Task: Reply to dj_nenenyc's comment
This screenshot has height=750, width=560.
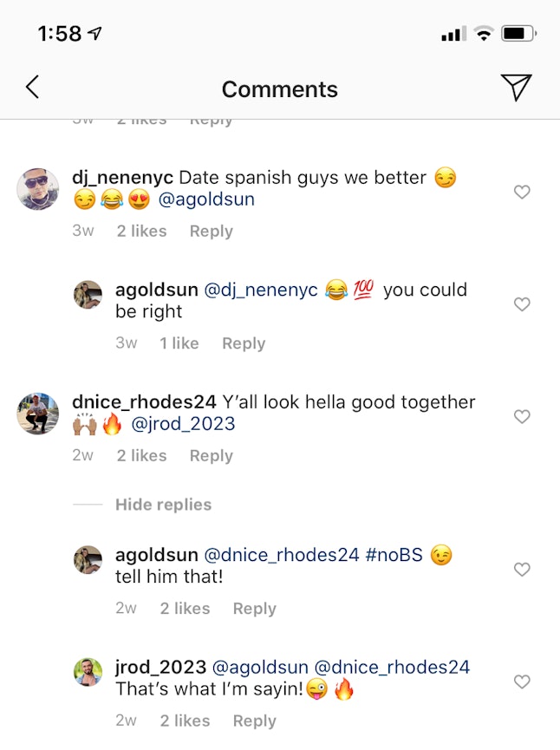Action: point(211,231)
